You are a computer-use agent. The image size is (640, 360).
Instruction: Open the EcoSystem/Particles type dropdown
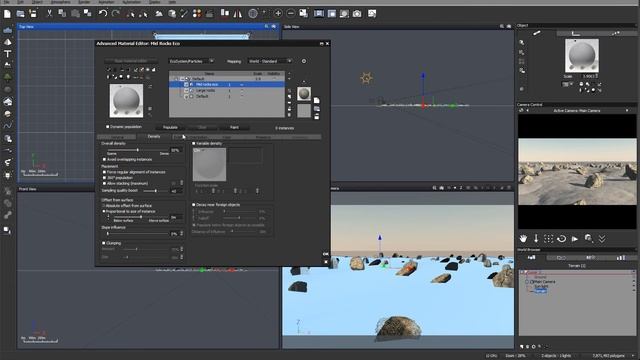pos(191,61)
